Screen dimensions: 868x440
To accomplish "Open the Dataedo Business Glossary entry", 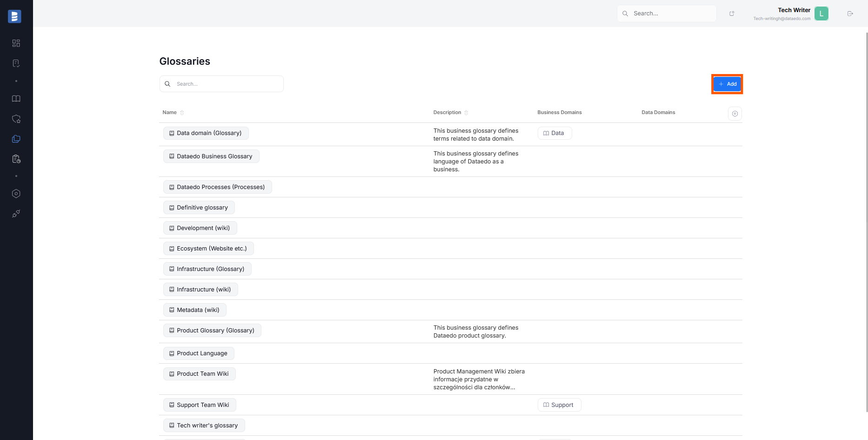I will pyautogui.click(x=214, y=156).
